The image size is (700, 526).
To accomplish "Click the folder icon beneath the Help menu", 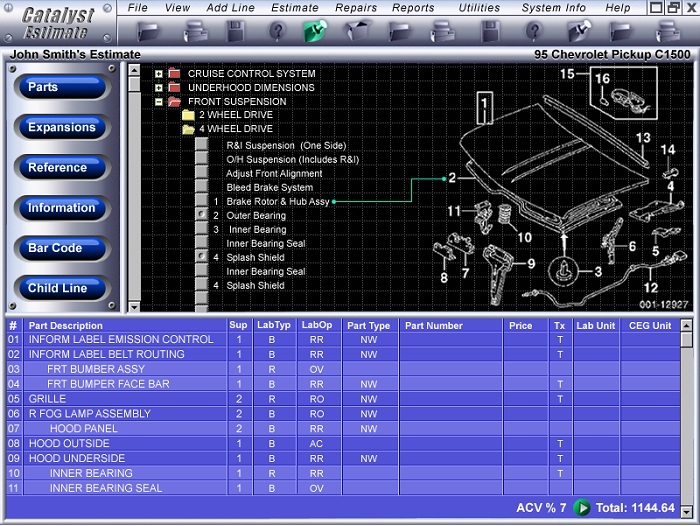I will pyautogui.click(x=621, y=32).
